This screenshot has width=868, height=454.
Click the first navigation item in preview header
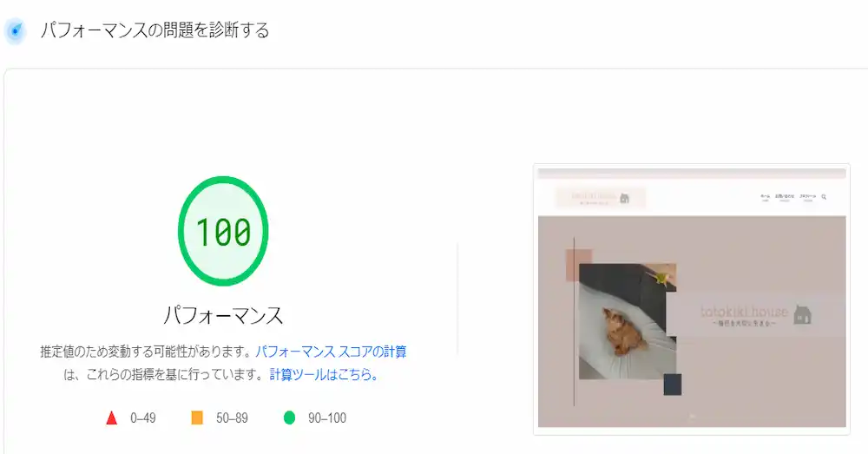pos(765,197)
